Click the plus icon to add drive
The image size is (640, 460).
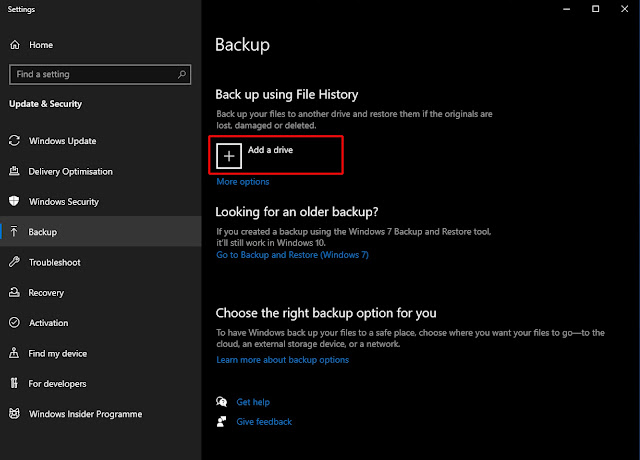229,156
